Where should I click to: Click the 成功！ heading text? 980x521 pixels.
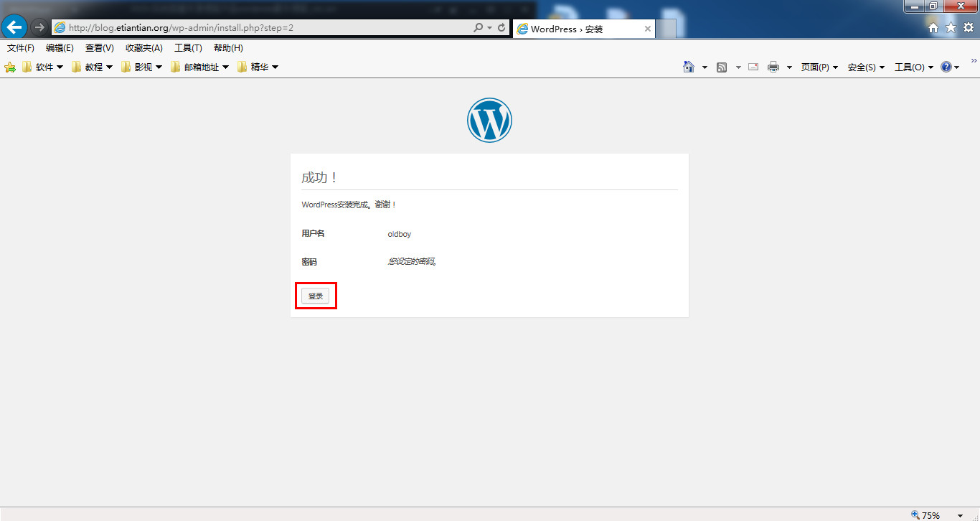tap(319, 177)
